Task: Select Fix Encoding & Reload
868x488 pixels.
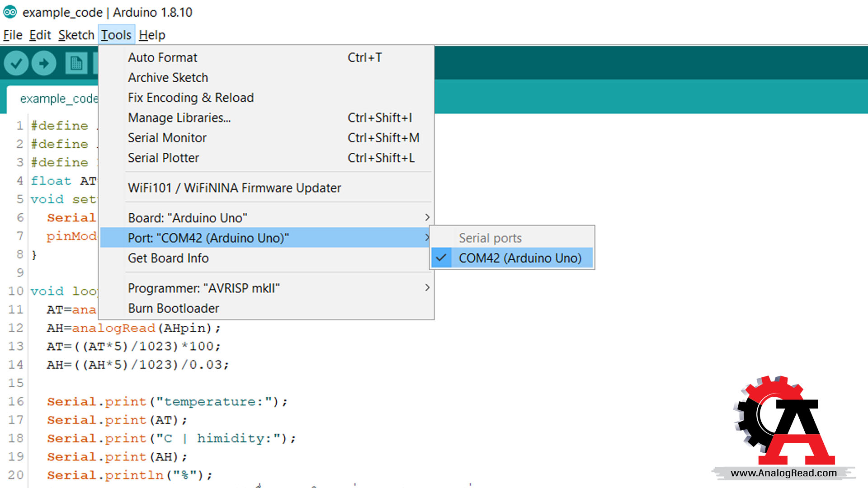Action: click(266, 98)
